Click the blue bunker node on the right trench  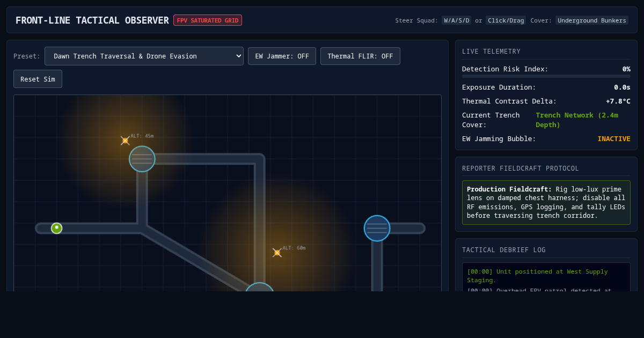tap(377, 228)
